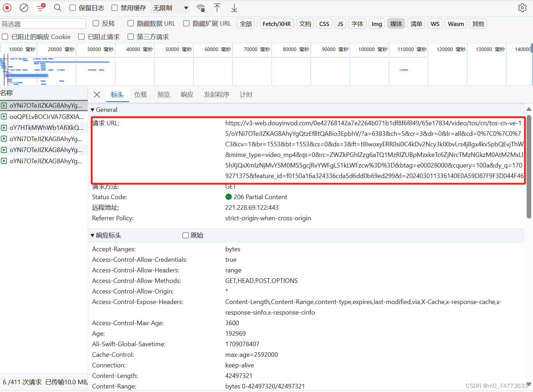This screenshot has height=392, width=533.
Task: Export HAR file download arrow
Action: click(234, 8)
